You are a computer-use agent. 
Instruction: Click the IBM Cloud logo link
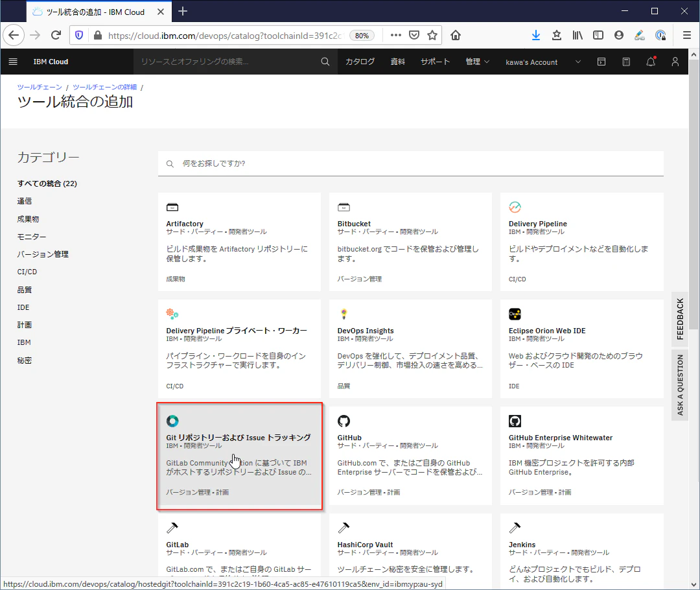(51, 62)
